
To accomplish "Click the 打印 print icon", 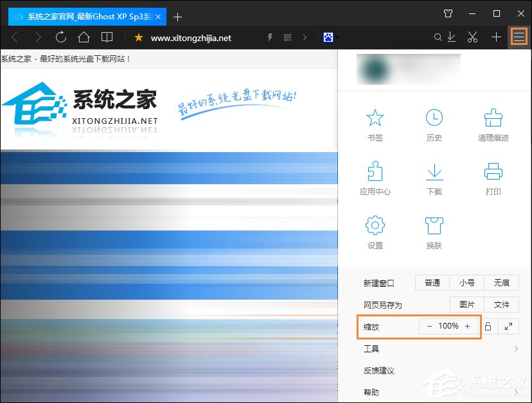I will click(x=493, y=178).
